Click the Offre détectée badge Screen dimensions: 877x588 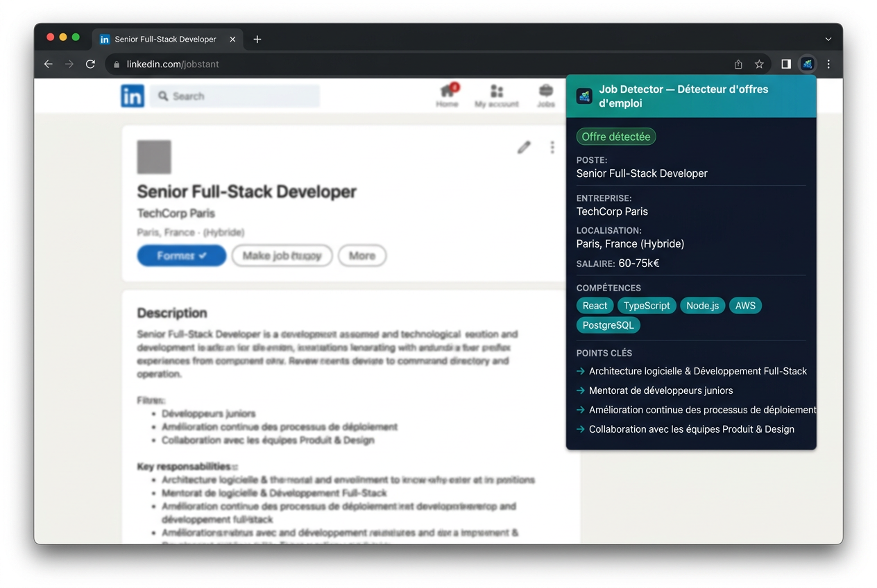[x=616, y=137]
